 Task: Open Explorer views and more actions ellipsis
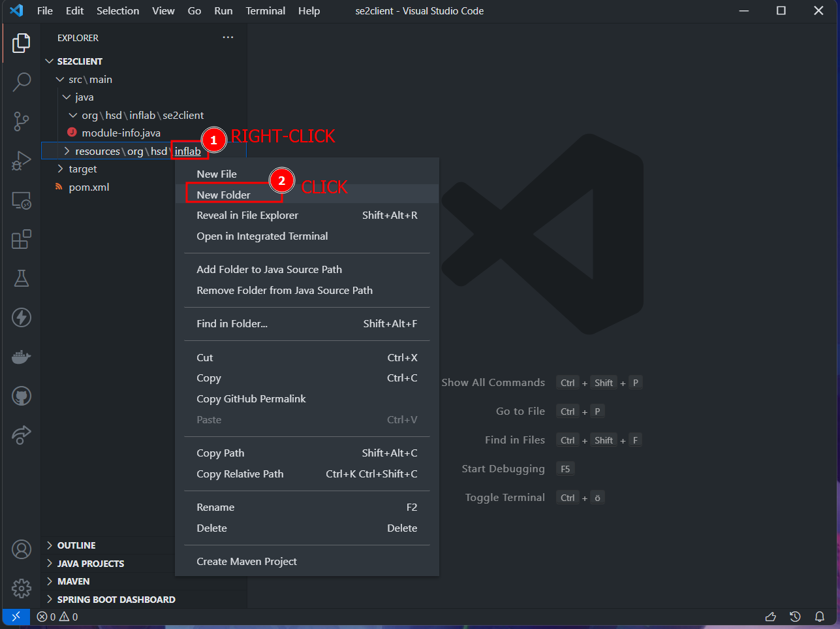(228, 38)
